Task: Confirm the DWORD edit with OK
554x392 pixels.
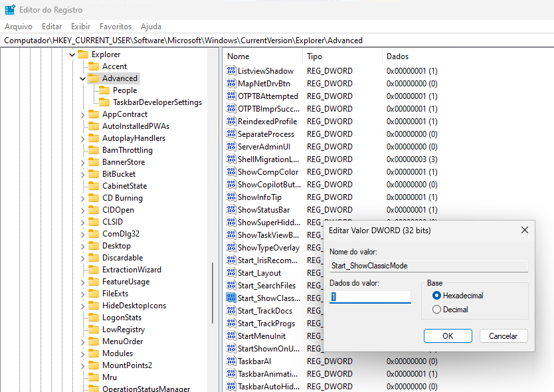Action: tap(448, 336)
